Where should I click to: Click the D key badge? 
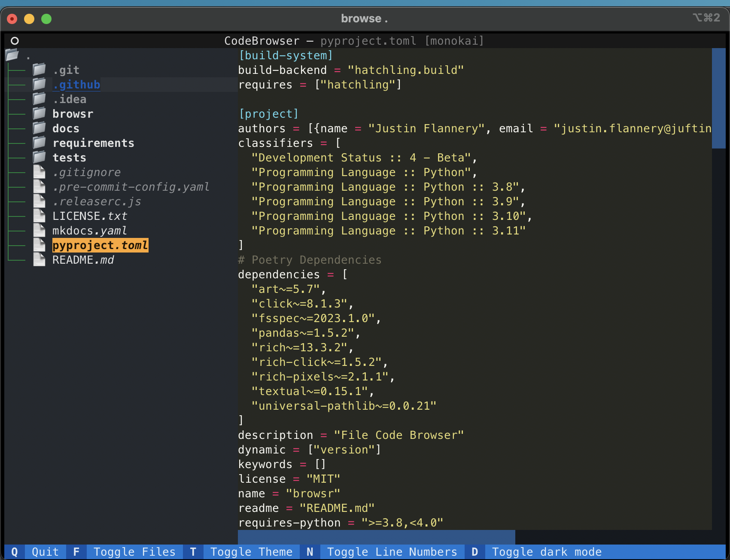(x=475, y=552)
